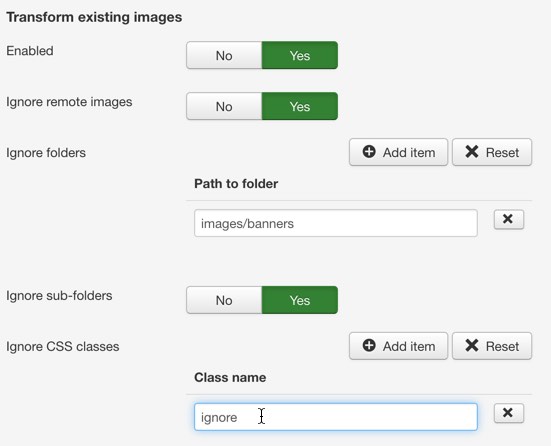Viewport: 551px width, 446px height.
Task: Click the Ignore CSS classes label
Action: pyautogui.click(x=63, y=347)
